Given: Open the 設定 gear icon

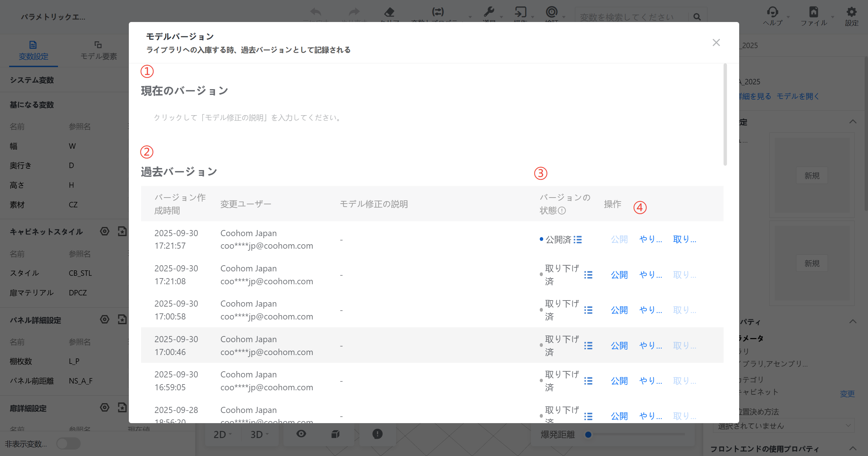Looking at the screenshot, I should coord(852,12).
